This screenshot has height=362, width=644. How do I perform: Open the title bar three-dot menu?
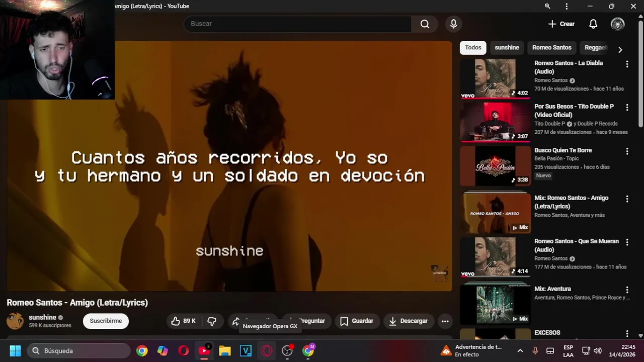pyautogui.click(x=567, y=6)
